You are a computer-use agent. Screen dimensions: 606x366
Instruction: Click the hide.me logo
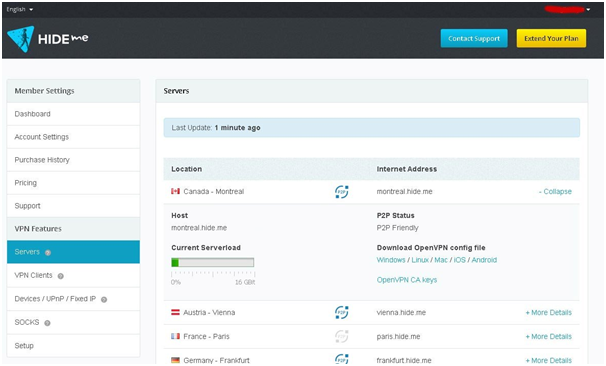[48, 39]
